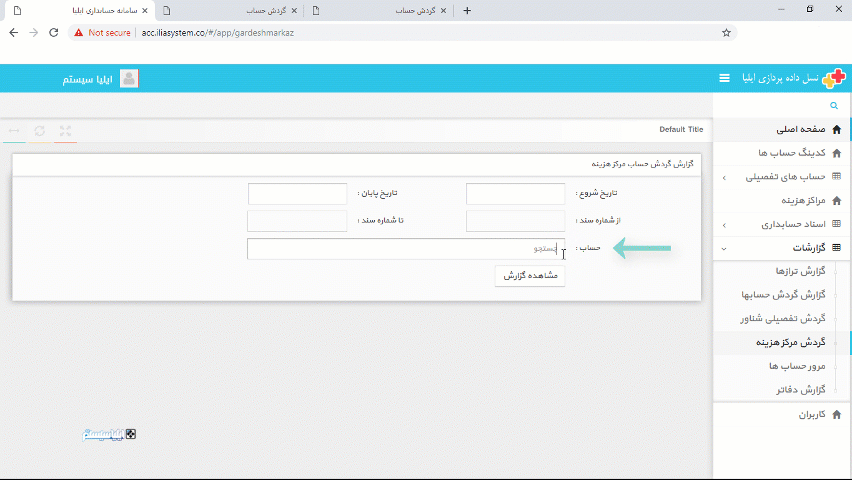Screen dimensions: 852x480
Task: Click the icon beside کدینگ حساب ها
Action: (837, 153)
